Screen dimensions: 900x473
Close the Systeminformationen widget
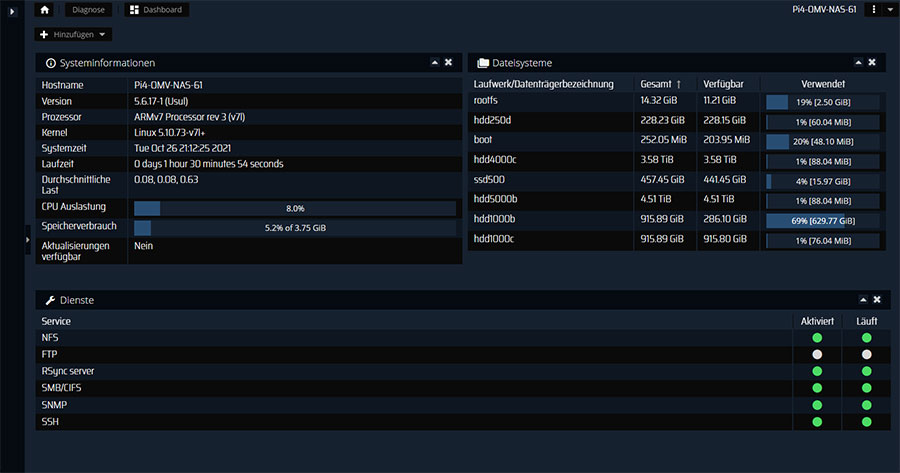(x=449, y=62)
